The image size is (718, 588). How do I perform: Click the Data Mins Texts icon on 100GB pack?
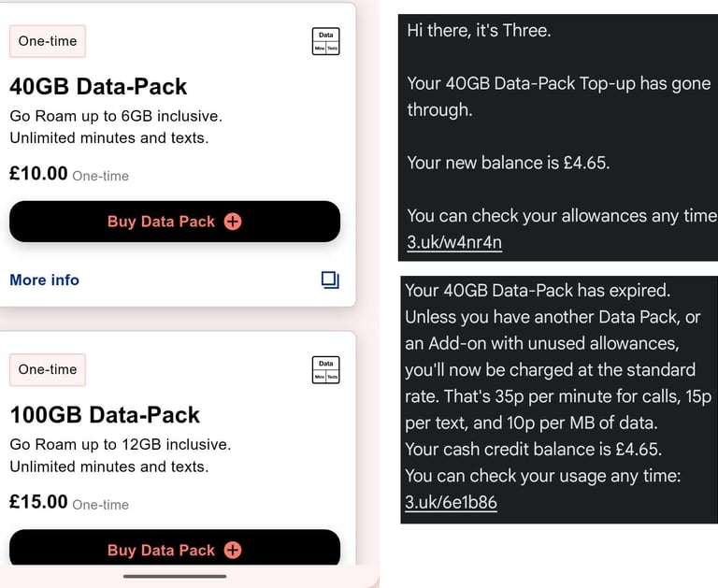(x=325, y=369)
